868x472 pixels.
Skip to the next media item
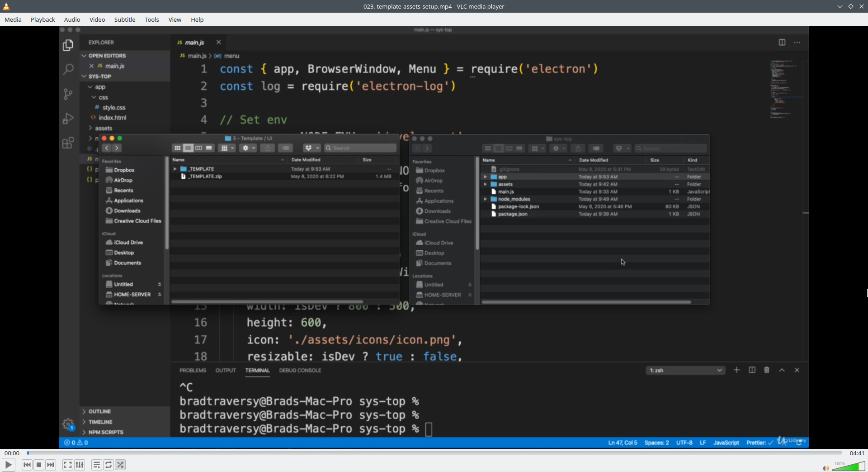[x=51, y=465]
